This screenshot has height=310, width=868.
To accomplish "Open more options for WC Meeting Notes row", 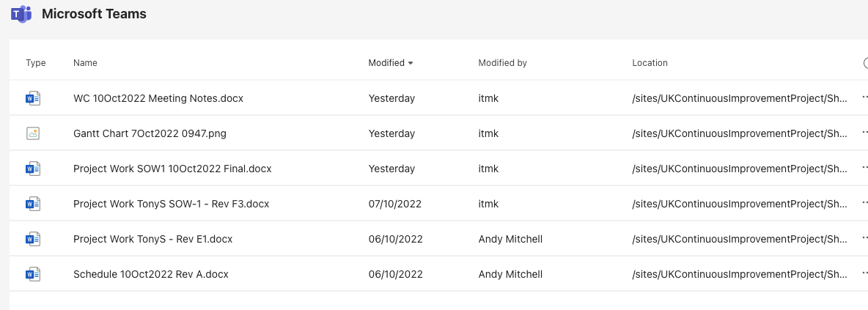I will point(864,98).
